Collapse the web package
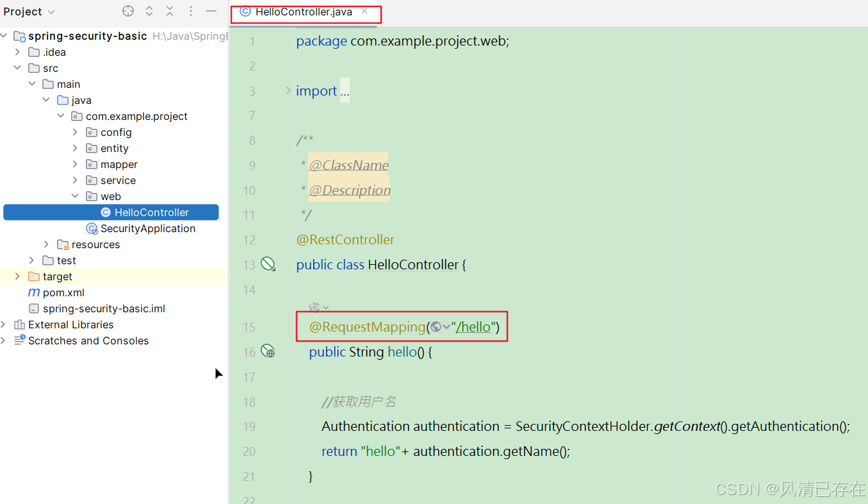The height and width of the screenshot is (504, 868). pyautogui.click(x=75, y=196)
